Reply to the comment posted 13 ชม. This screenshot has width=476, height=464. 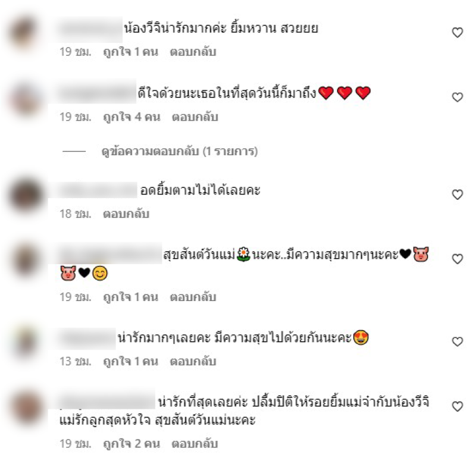tap(193, 362)
